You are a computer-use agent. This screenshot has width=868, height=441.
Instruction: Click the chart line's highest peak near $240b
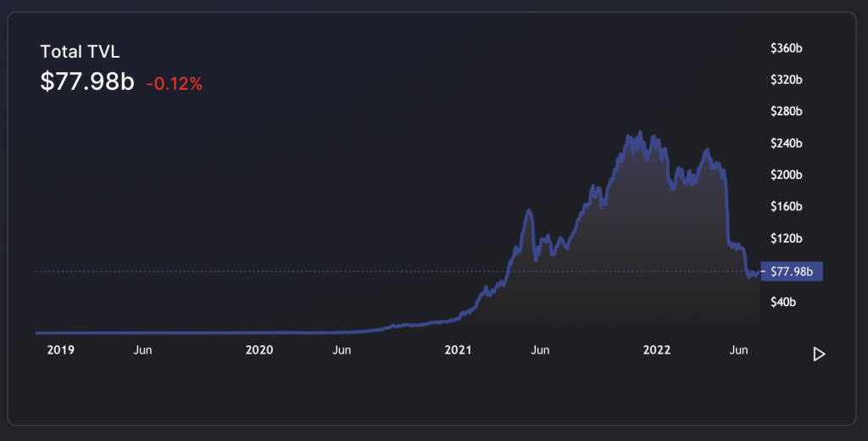point(641,132)
